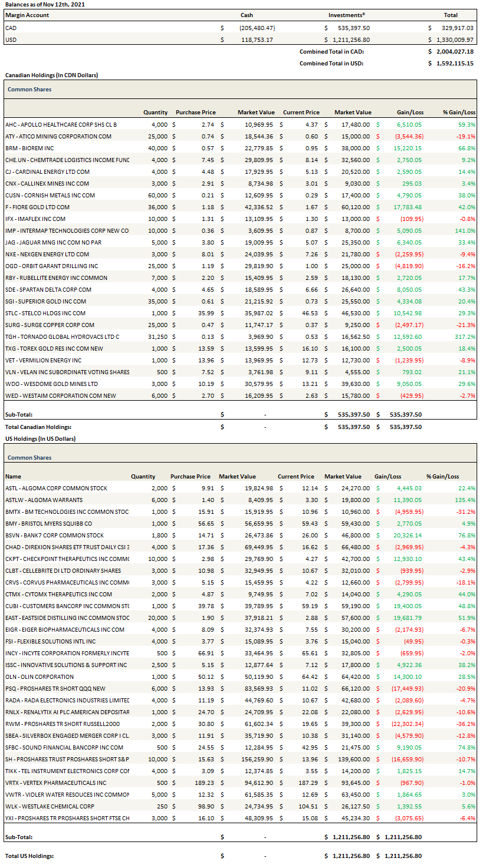This screenshot has height=868, width=489.
Task: Click the "Canadian Holdings (In CDN Dollars)" heading
Action: (51, 75)
